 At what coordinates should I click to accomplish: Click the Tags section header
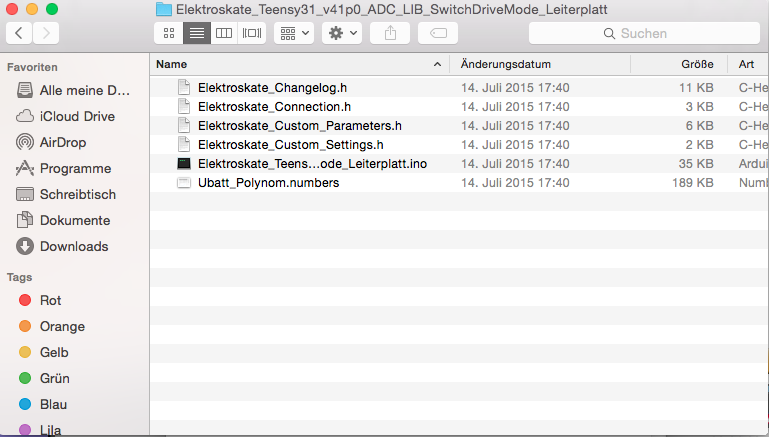(x=20, y=277)
